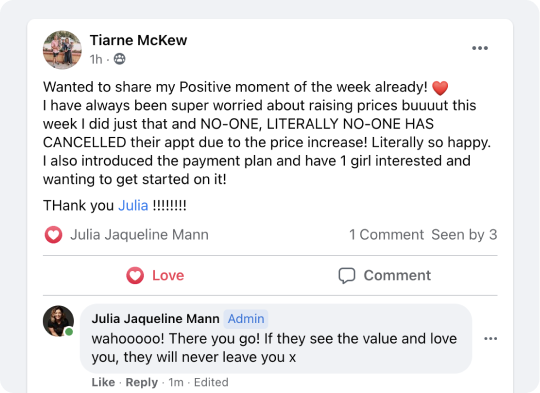The width and height of the screenshot is (540, 393).
Task: Click the Admin badge on the comment
Action: click(x=246, y=319)
